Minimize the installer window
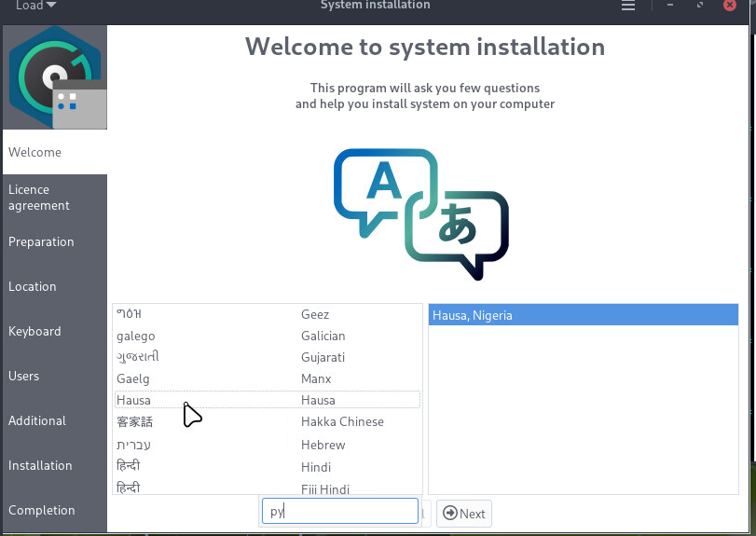The image size is (756, 536). point(670,6)
